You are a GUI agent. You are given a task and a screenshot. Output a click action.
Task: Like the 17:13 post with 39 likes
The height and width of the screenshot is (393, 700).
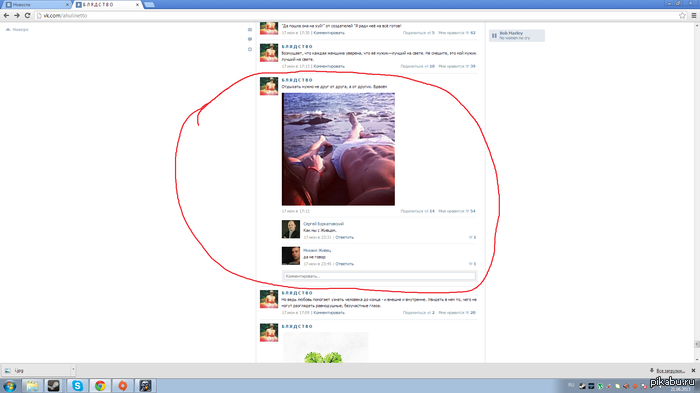[x=457, y=66]
